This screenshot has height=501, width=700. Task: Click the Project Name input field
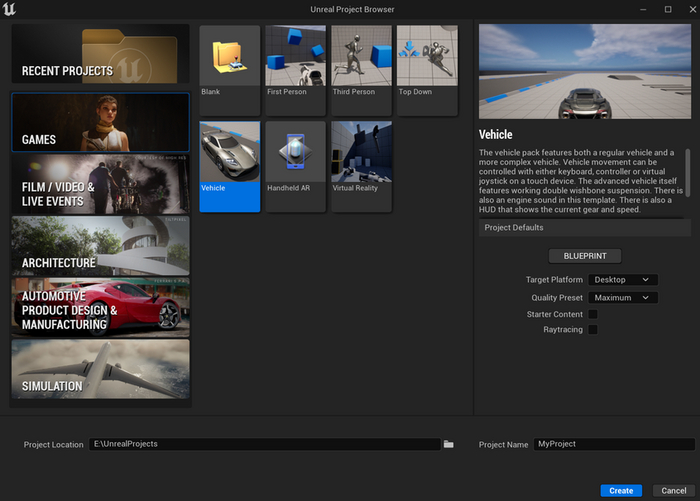(612, 444)
